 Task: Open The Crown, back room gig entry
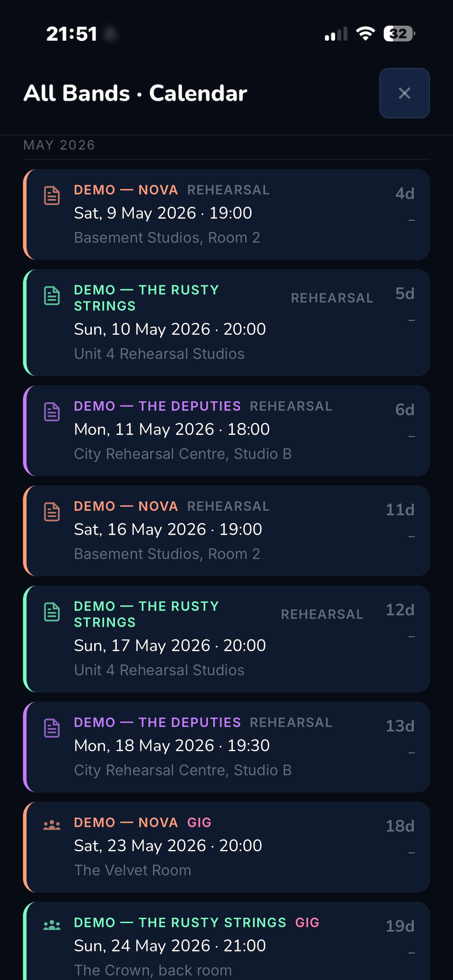(226, 941)
